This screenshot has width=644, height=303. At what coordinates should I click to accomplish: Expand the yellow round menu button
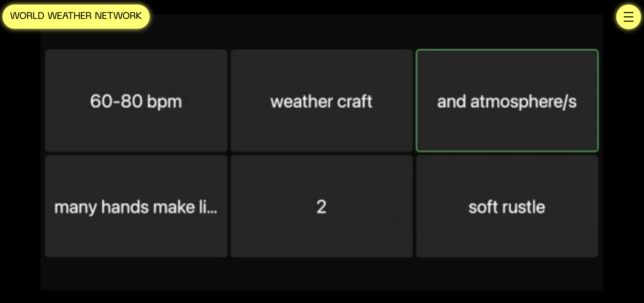[628, 17]
